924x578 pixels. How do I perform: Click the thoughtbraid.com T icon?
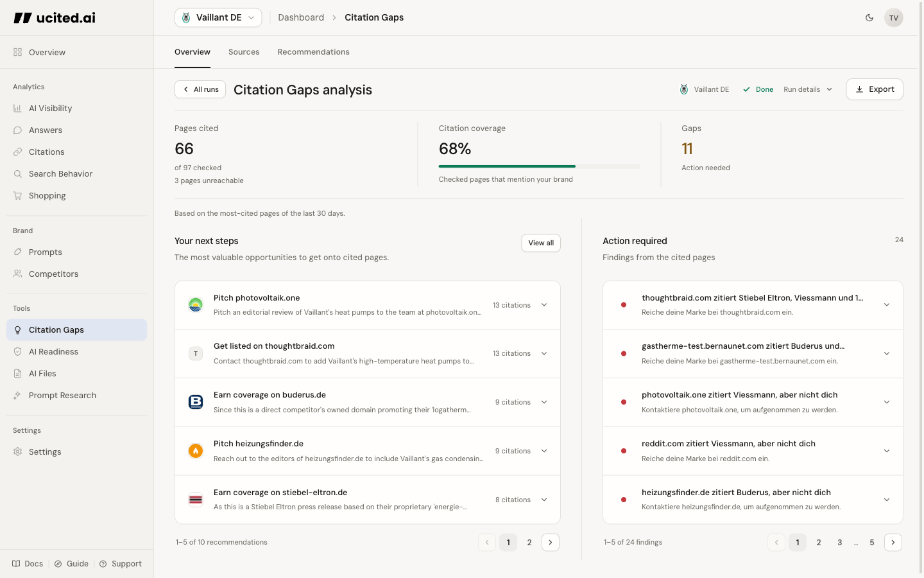coord(196,353)
